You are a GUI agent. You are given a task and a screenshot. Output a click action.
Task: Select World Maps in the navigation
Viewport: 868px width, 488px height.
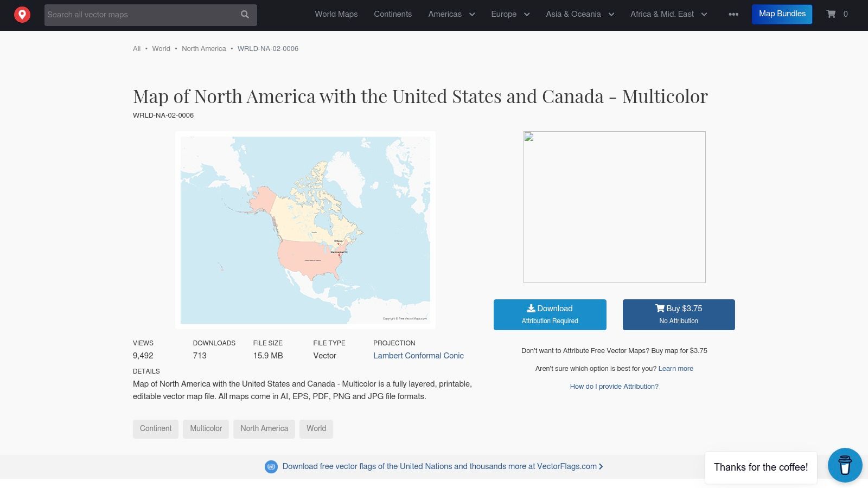coord(336,14)
